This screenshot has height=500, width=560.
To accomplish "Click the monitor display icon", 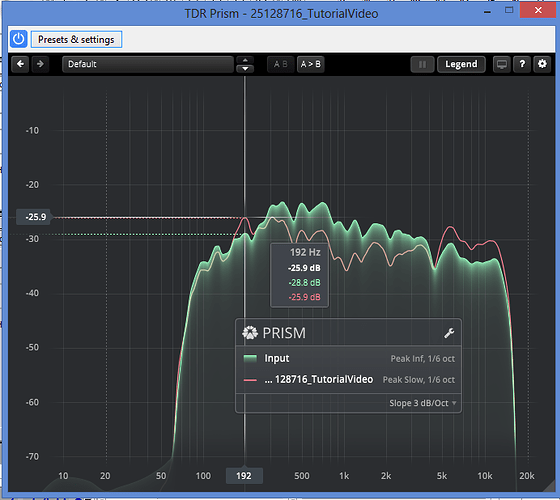I will point(502,64).
